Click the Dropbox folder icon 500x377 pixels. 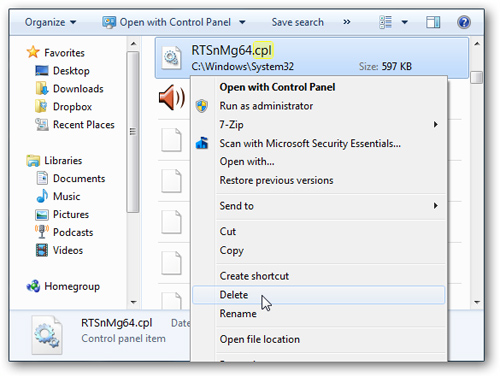click(x=41, y=106)
